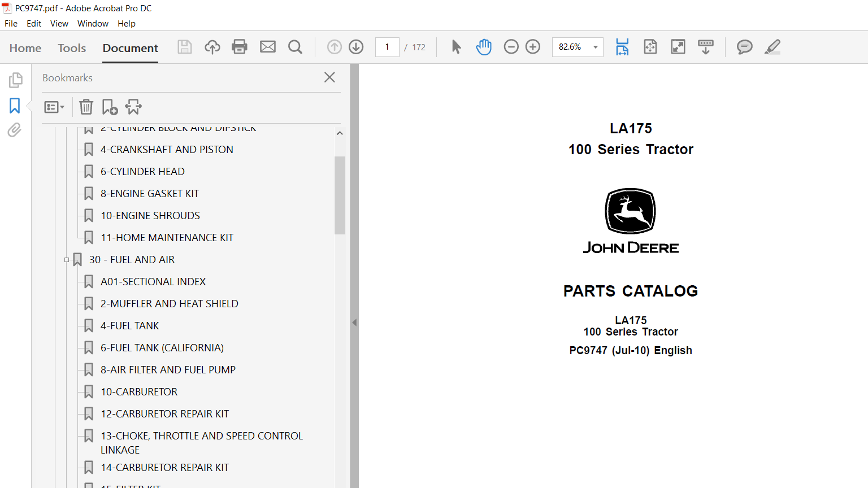The image size is (868, 488).
Task: Open bookmark 4-CRANKSHAFT AND PISTON
Action: point(167,150)
